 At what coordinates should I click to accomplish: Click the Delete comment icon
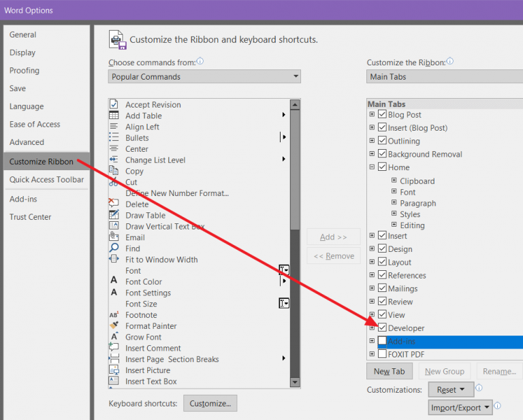click(114, 202)
